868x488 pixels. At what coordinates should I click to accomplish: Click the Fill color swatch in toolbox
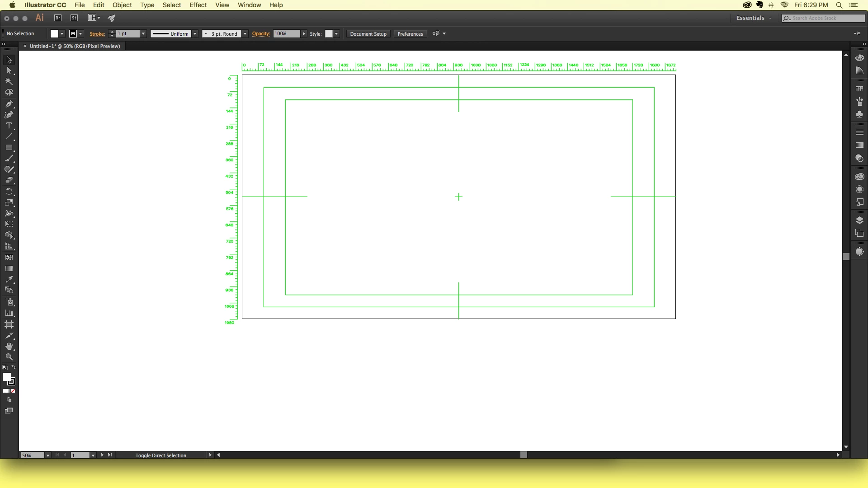(x=6, y=377)
